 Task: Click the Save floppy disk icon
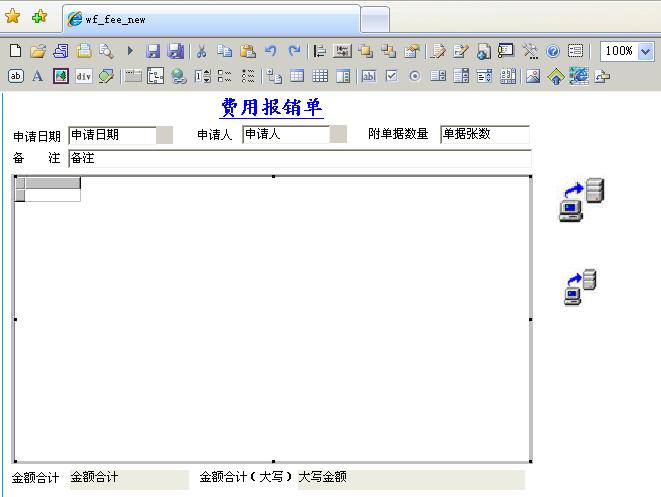153,51
